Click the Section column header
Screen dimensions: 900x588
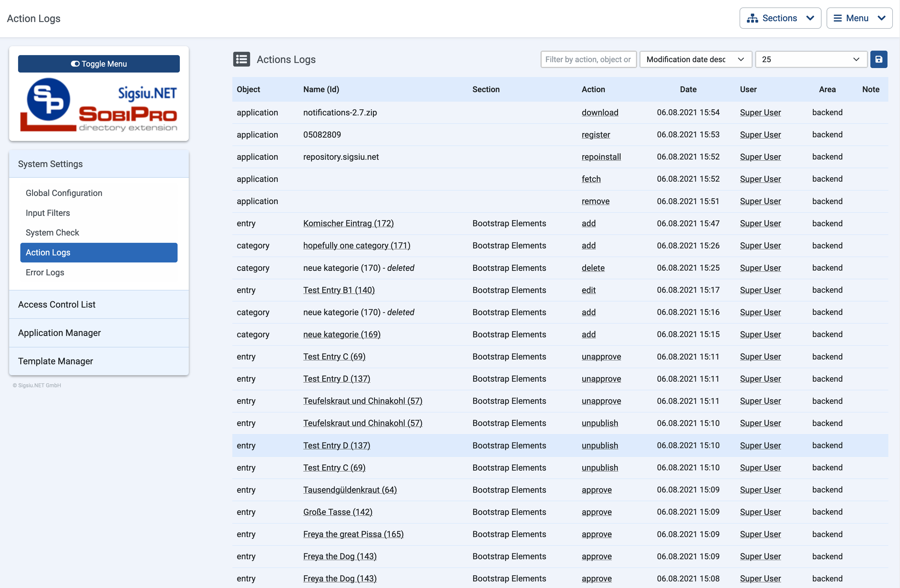(x=486, y=90)
